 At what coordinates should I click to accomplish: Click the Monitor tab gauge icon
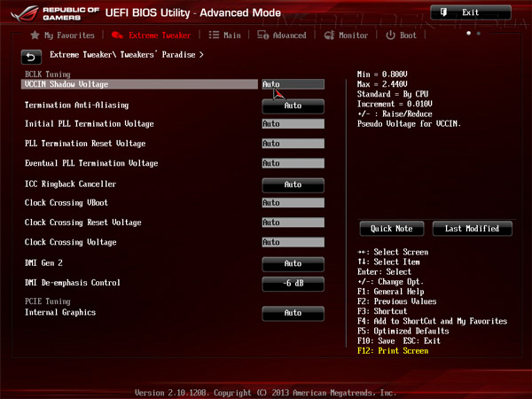[329, 35]
